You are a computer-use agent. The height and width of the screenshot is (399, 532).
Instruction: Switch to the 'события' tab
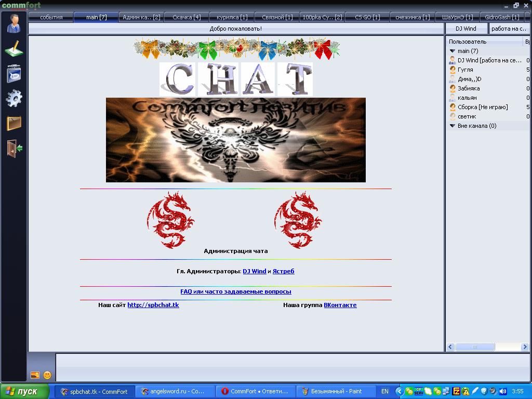pyautogui.click(x=51, y=17)
